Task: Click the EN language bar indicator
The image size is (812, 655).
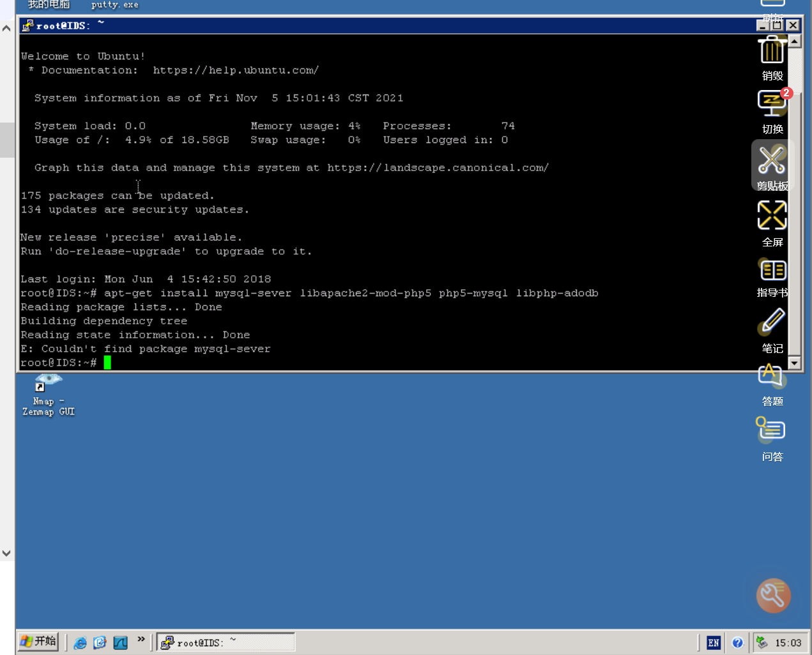Action: [714, 643]
